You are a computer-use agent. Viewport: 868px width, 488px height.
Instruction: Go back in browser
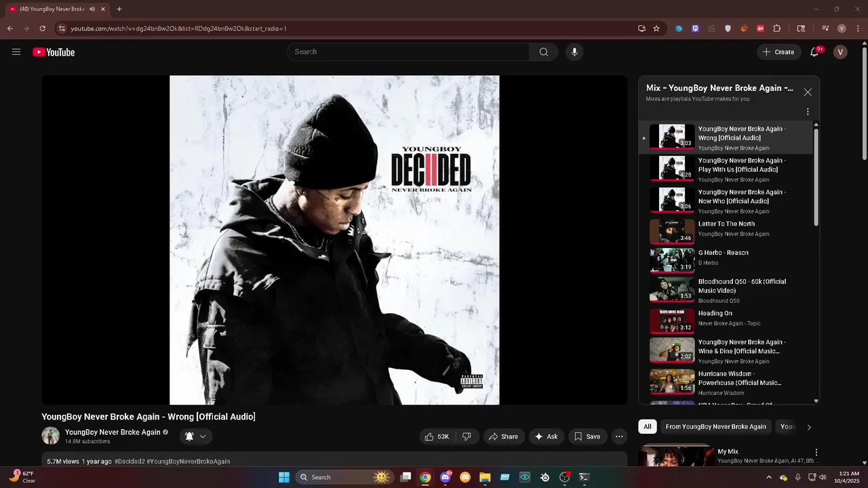10,28
